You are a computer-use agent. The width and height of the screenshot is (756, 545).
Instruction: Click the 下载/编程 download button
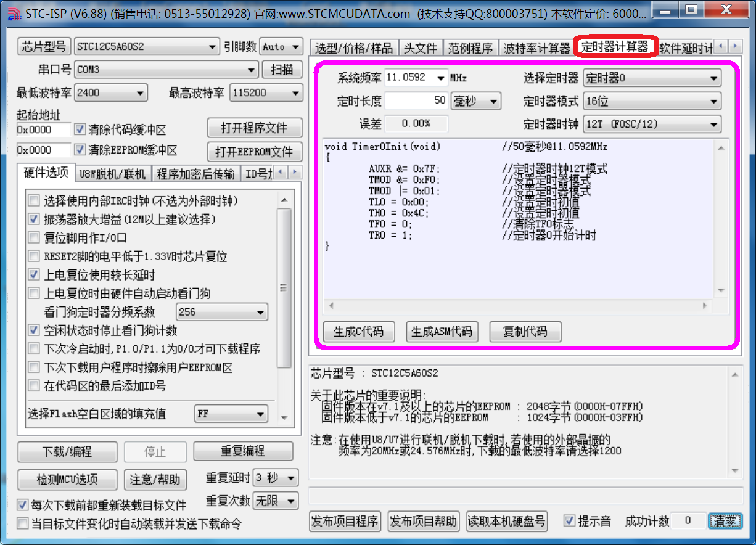67,451
